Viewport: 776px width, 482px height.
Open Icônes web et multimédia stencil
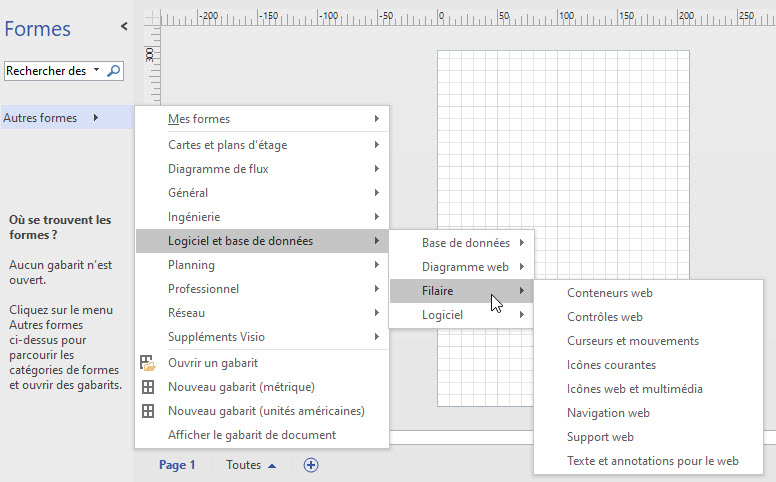click(x=648, y=389)
